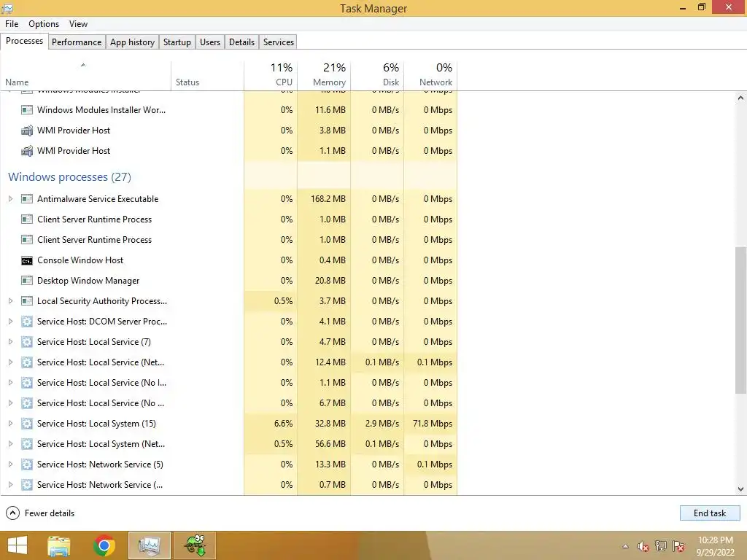This screenshot has height=560, width=747.
Task: Select the Console Window Host row name
Action: [x=80, y=260]
